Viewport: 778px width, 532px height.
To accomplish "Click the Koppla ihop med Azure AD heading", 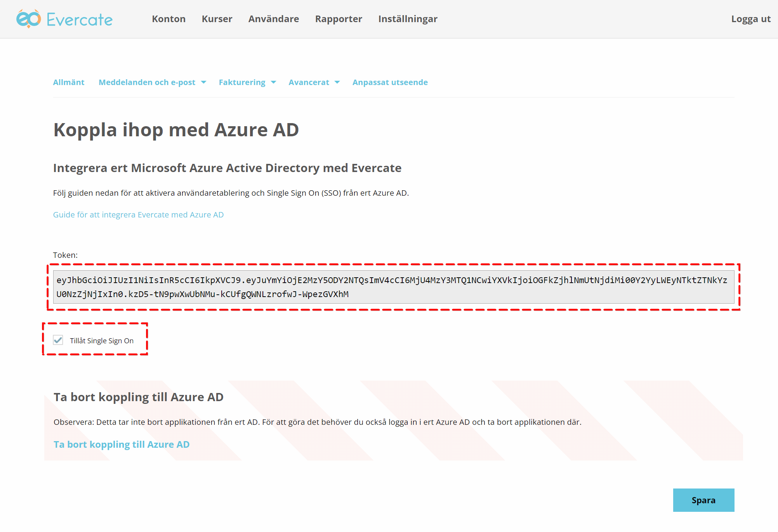I will coord(176,130).
